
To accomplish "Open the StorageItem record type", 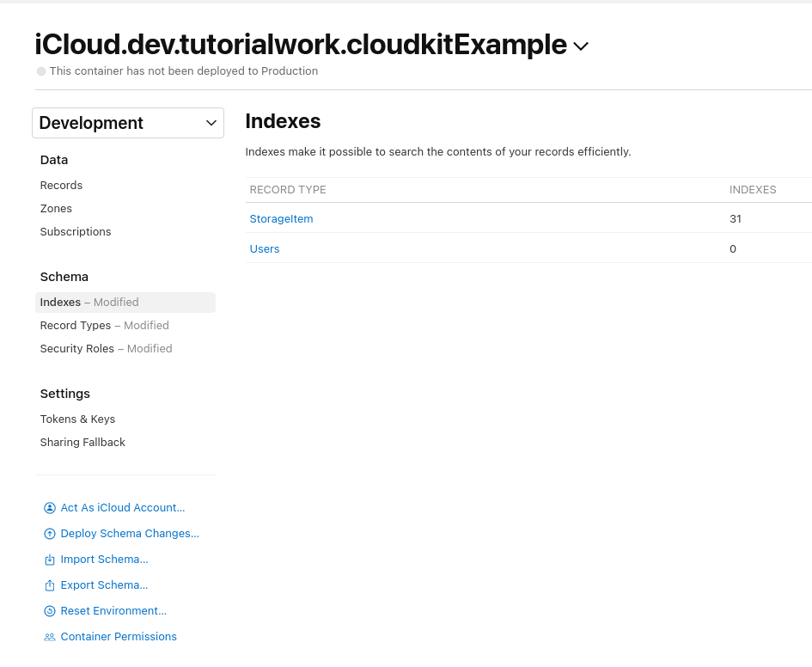I will pyautogui.click(x=281, y=218).
